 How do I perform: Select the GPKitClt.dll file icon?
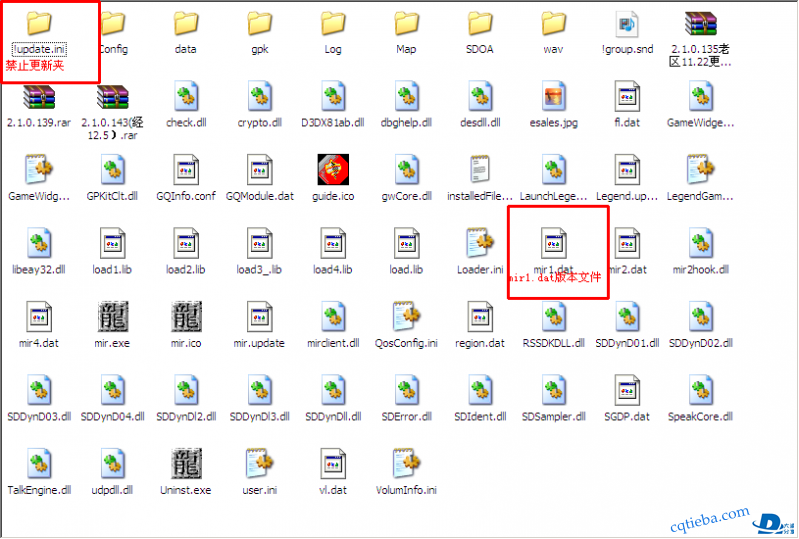113,170
